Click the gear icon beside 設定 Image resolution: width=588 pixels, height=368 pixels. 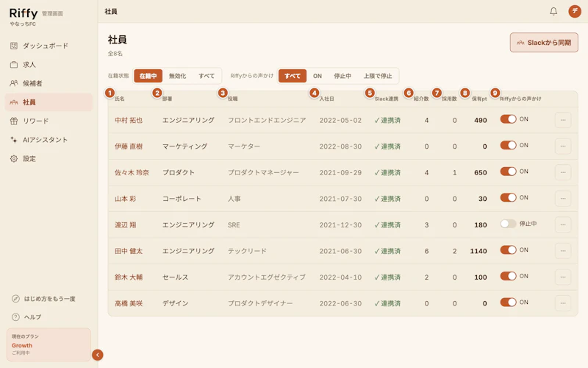pyautogui.click(x=14, y=158)
